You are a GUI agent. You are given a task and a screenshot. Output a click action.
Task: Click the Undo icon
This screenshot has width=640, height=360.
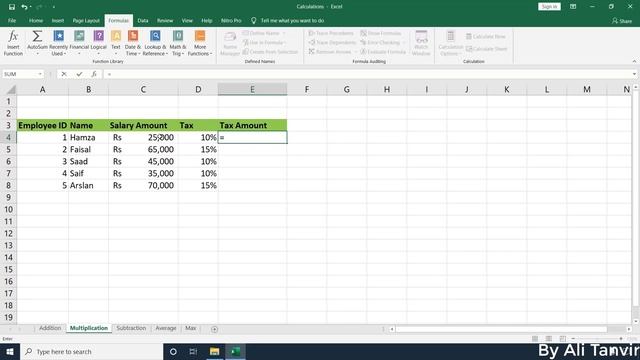pos(24,7)
